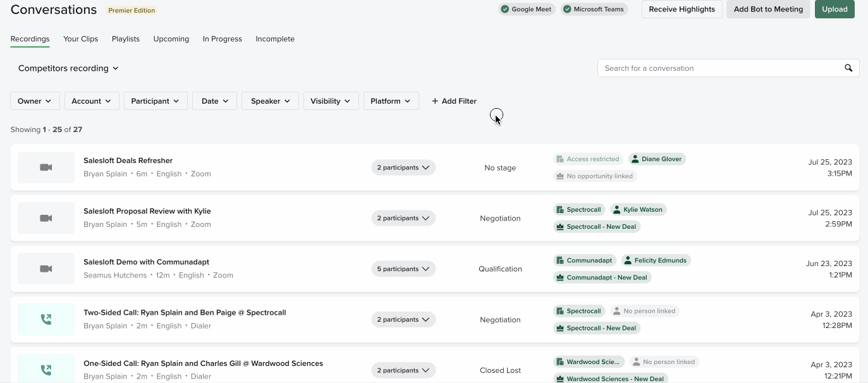Open the Diane Glover person tag

657,159
